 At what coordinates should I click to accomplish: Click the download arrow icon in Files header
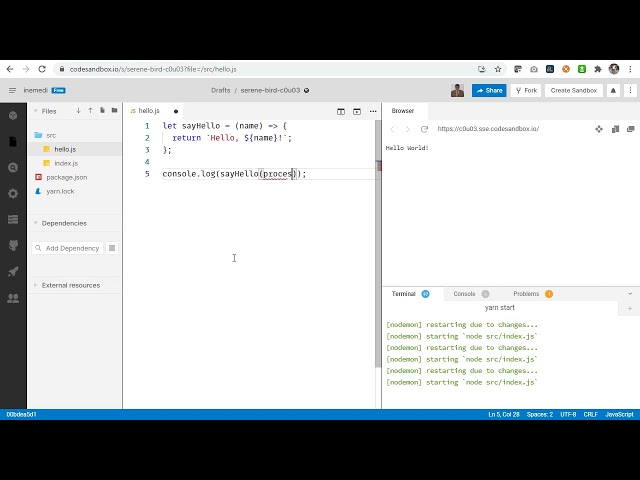pos(78,111)
